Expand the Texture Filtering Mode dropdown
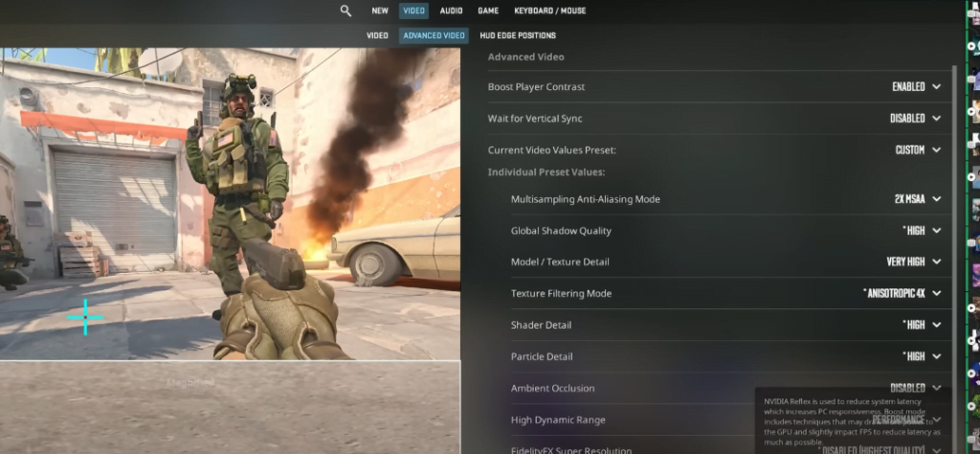This screenshot has width=980, height=454. pyautogui.click(x=902, y=293)
